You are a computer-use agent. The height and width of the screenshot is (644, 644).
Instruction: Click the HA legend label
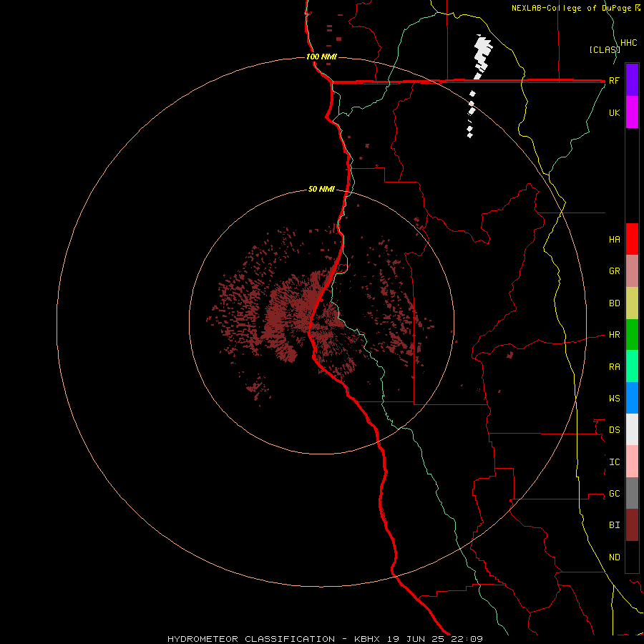click(614, 239)
